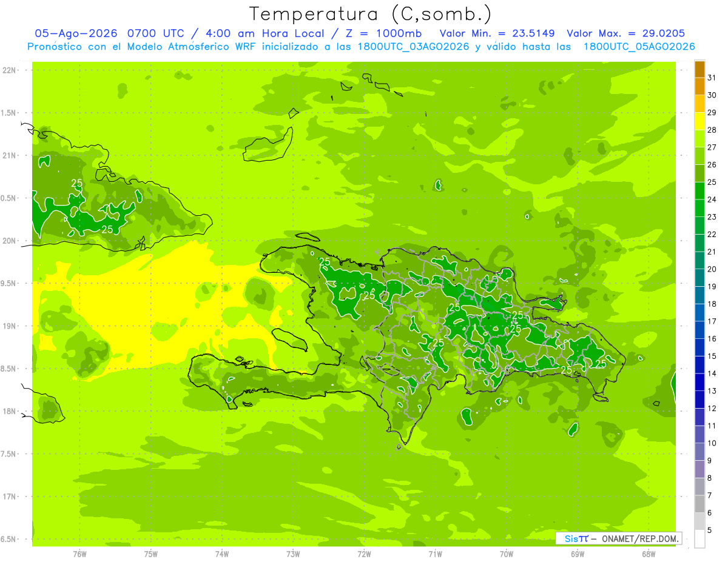Click the "72W" longitude label
Screen dimensions: 728x562
pyautogui.click(x=365, y=554)
